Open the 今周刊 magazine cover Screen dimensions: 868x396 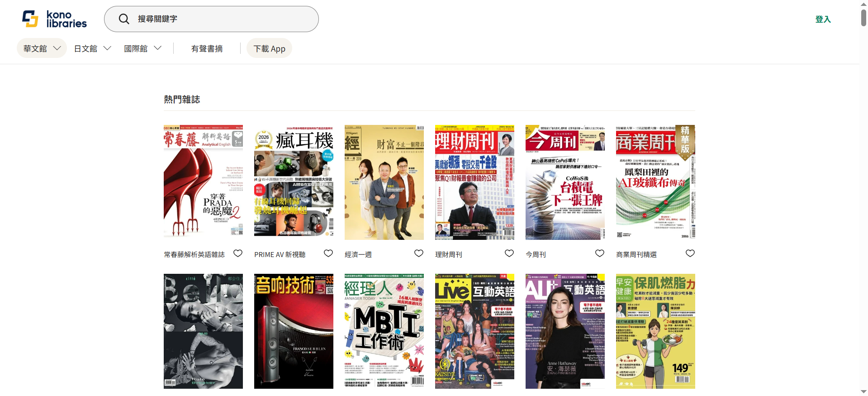coord(565,182)
